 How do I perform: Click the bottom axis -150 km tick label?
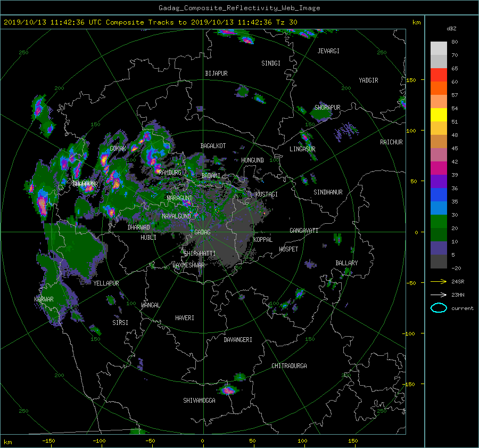tap(48, 441)
